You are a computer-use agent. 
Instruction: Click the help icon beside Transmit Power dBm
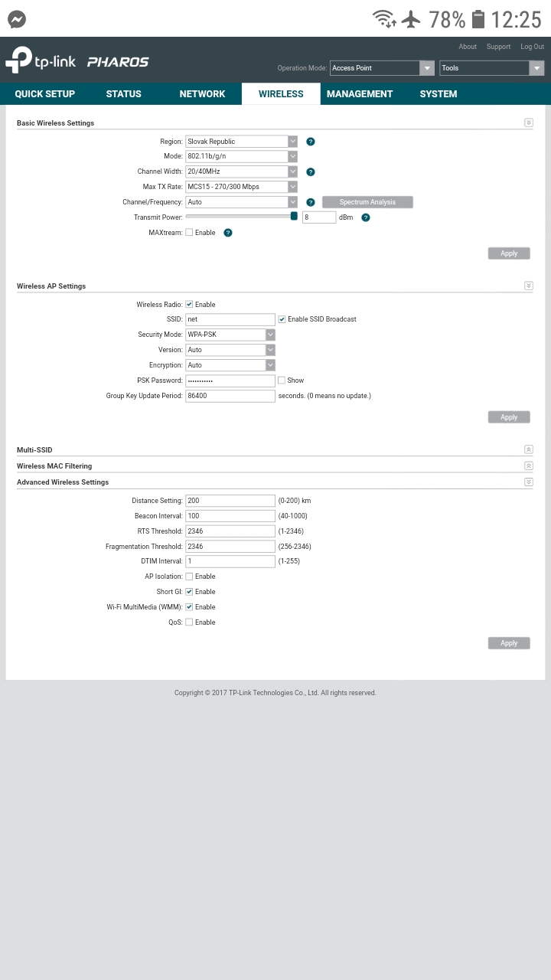365,218
